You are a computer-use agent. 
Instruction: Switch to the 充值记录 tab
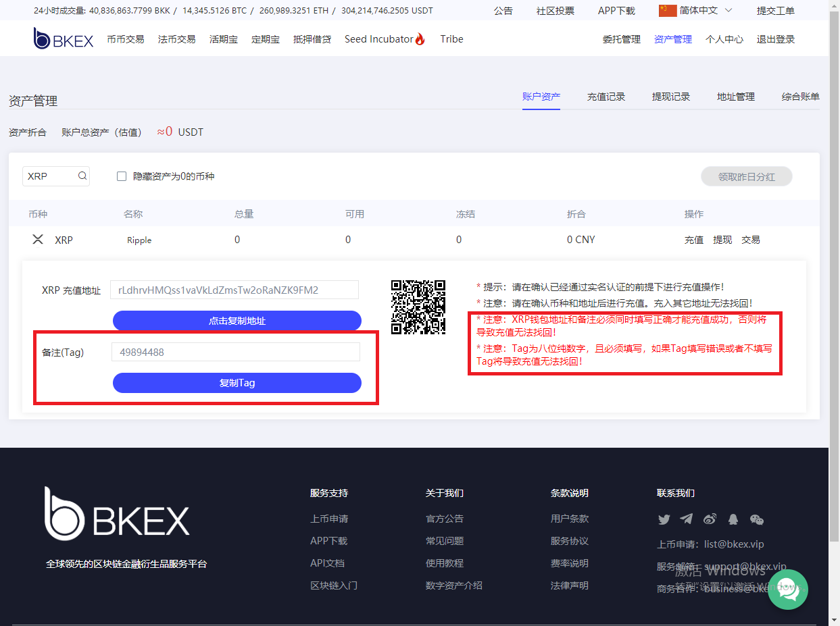click(x=606, y=97)
